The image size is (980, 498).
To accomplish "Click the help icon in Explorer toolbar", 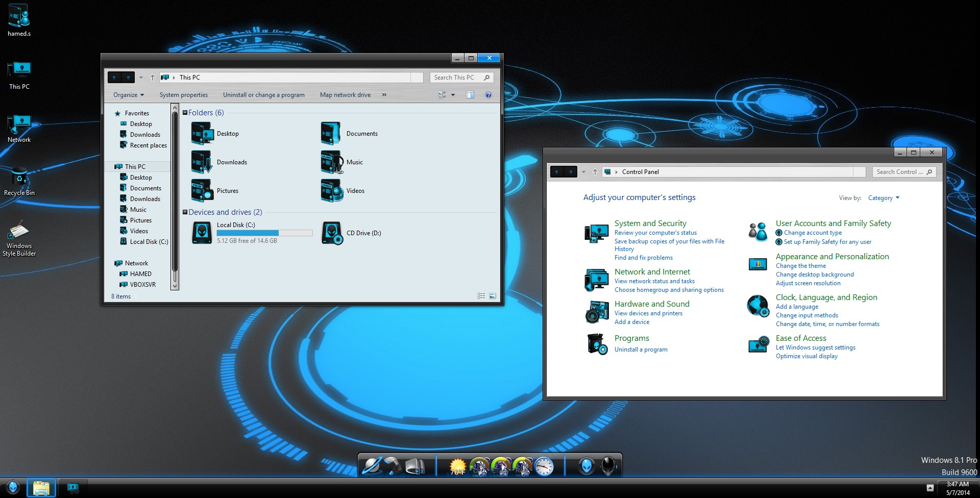I will [x=488, y=95].
